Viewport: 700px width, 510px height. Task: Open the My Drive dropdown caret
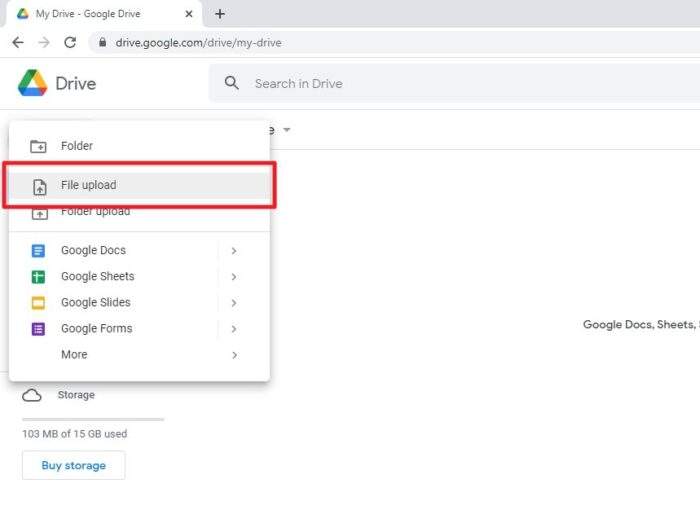click(287, 130)
